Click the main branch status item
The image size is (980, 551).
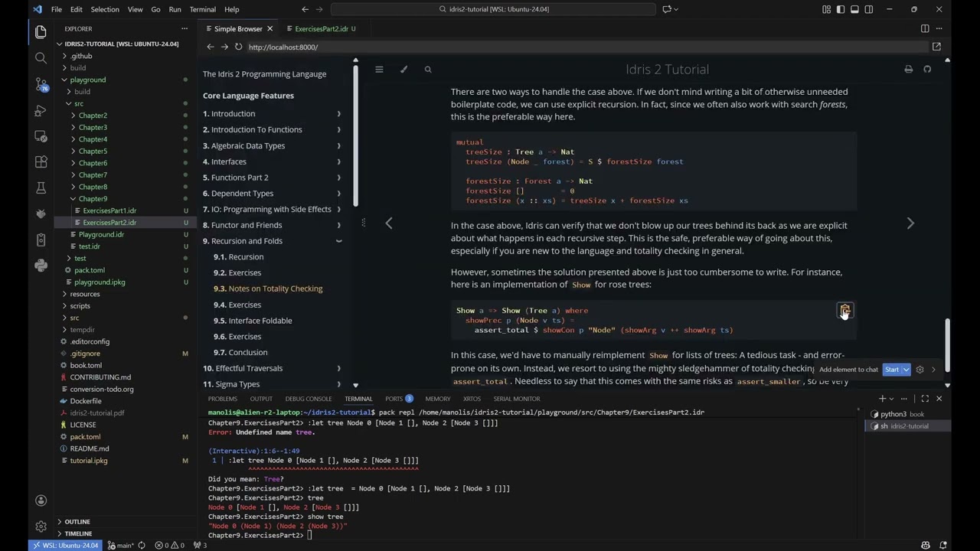[121, 546]
